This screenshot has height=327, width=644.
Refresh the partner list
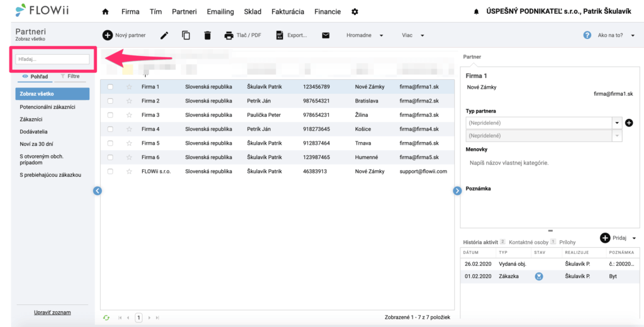[x=106, y=318]
